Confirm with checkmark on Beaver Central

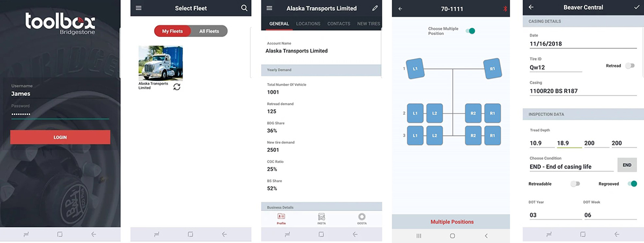click(636, 8)
